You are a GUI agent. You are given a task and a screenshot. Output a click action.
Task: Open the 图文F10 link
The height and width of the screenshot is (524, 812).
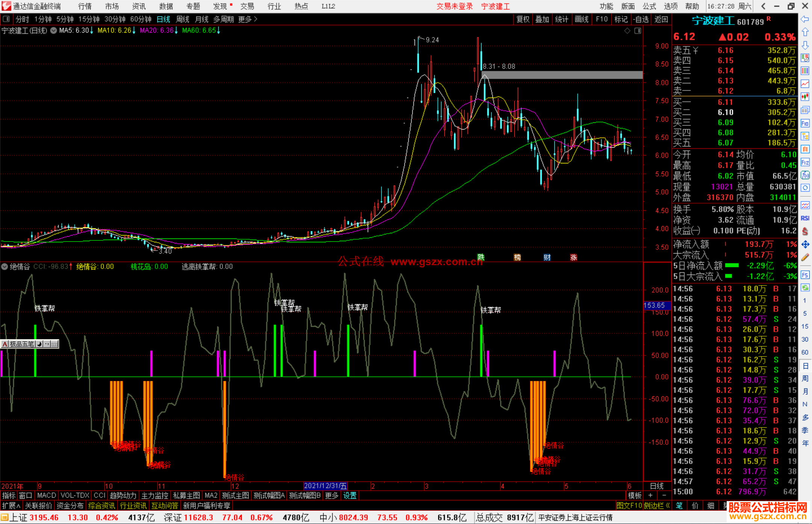click(629, 506)
